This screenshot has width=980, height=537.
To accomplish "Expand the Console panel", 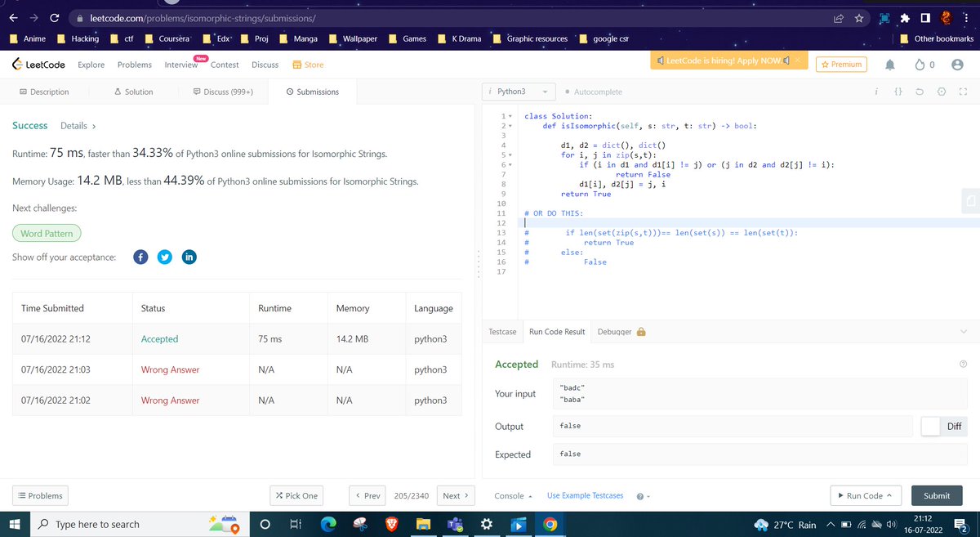I will [x=514, y=495].
